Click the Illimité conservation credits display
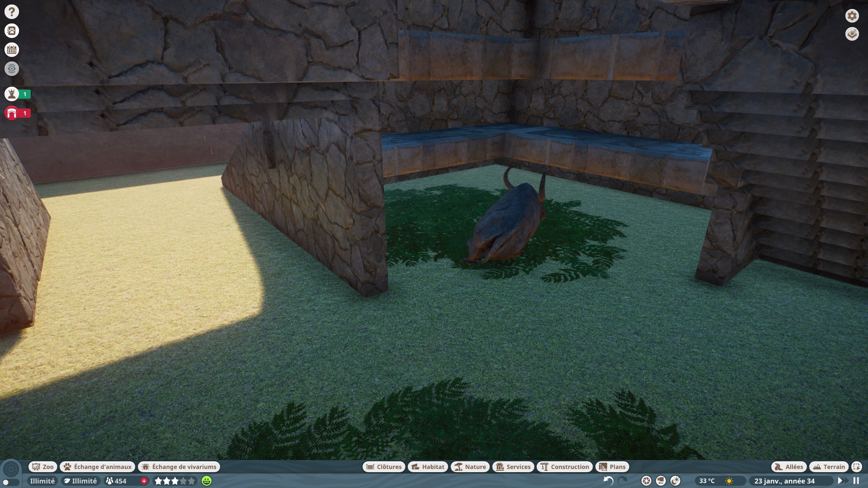Viewport: 868px width, 488px height. (80, 481)
